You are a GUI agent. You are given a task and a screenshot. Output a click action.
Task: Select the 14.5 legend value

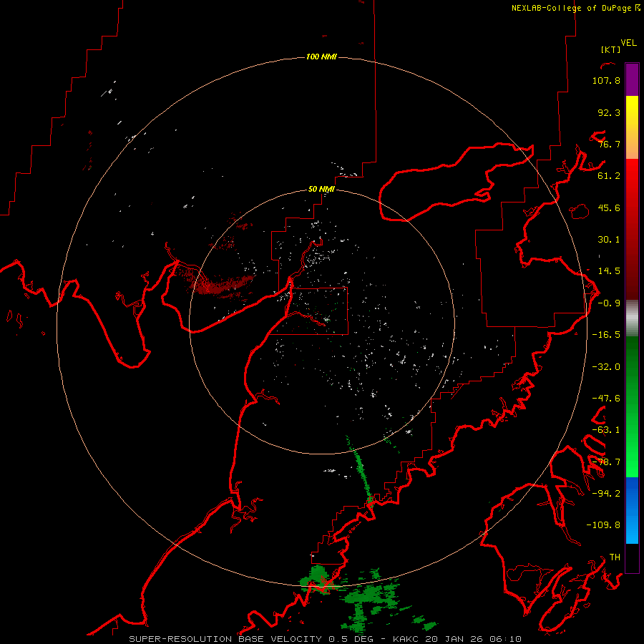pos(609,271)
